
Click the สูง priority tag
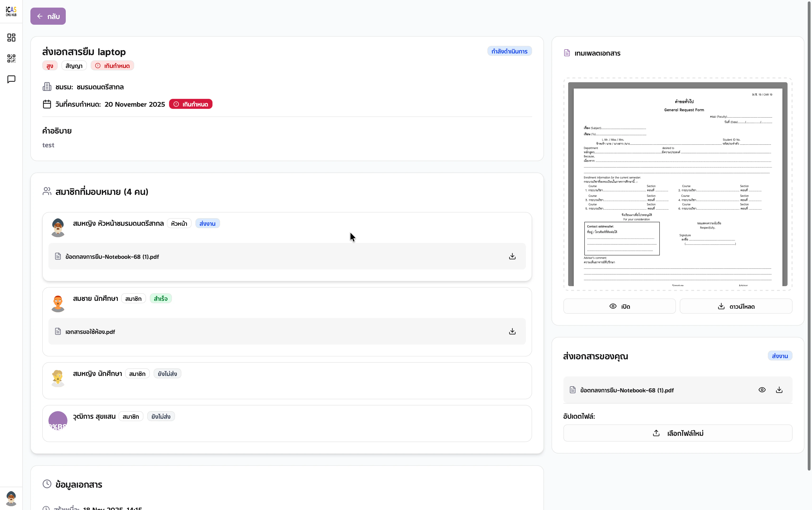click(50, 66)
